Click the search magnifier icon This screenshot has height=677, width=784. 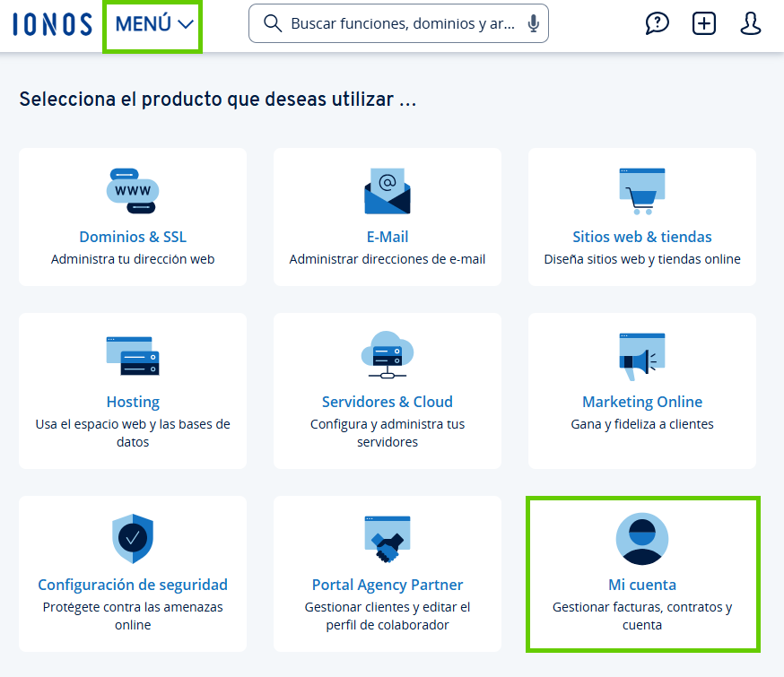point(273,23)
